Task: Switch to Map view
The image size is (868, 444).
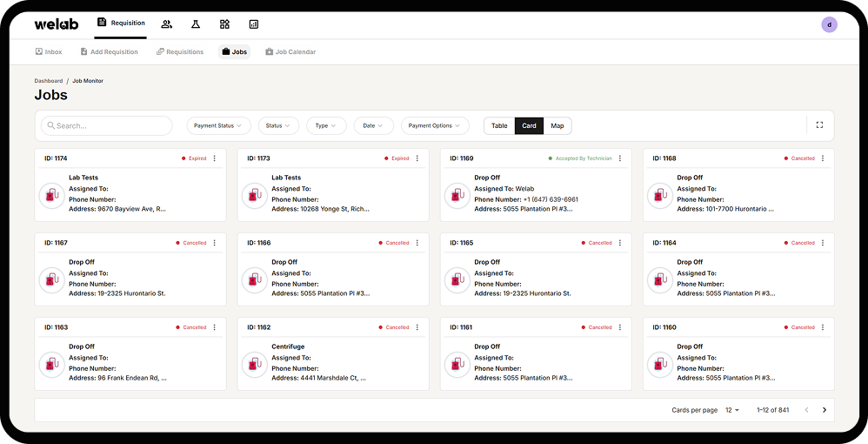Action: coord(558,126)
